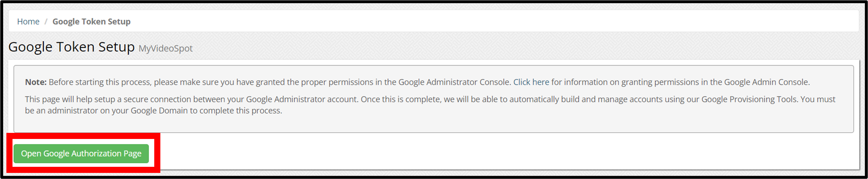The height and width of the screenshot is (179, 868).
Task: Click the Google Token Setup breadcrumb item
Action: (x=91, y=21)
